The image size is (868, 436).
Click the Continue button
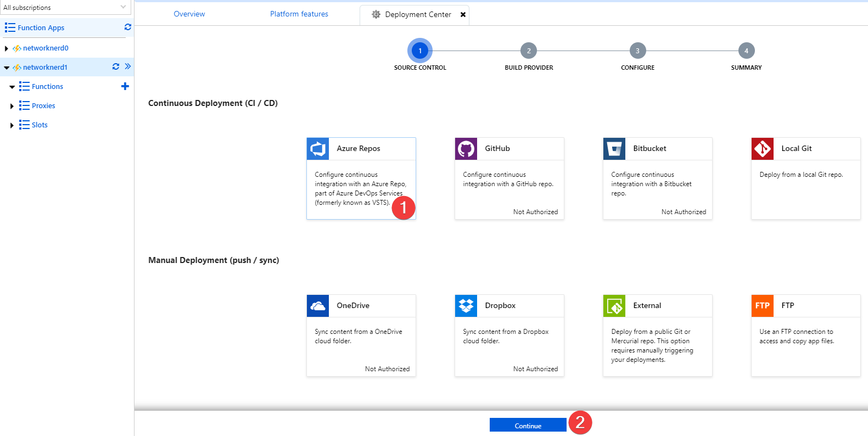(x=528, y=425)
